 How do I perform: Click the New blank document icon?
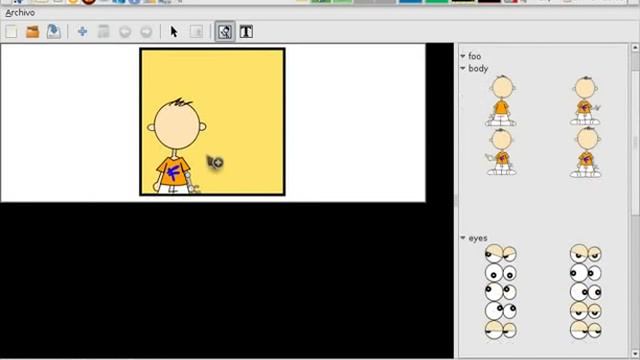(11, 31)
